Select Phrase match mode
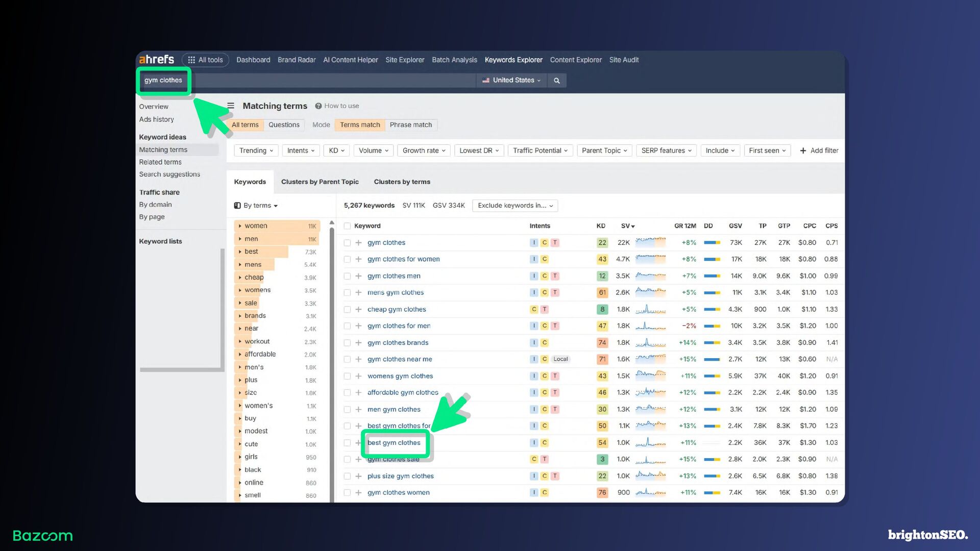Viewport: 980px width, 551px height. coord(410,124)
